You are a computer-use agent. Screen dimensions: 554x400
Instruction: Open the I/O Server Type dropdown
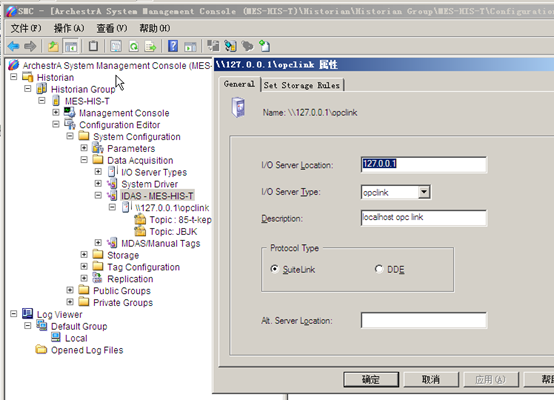[424, 192]
